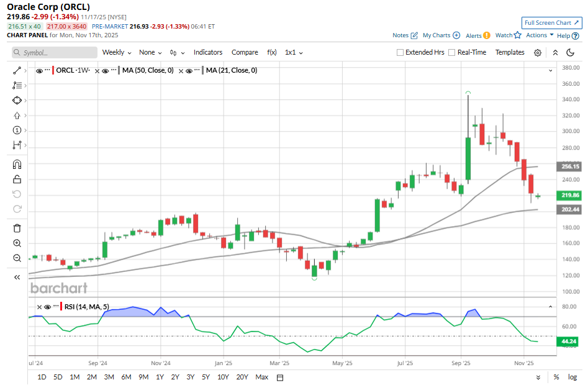Select the 6M time range
The width and height of the screenshot is (588, 385).
click(x=126, y=377)
